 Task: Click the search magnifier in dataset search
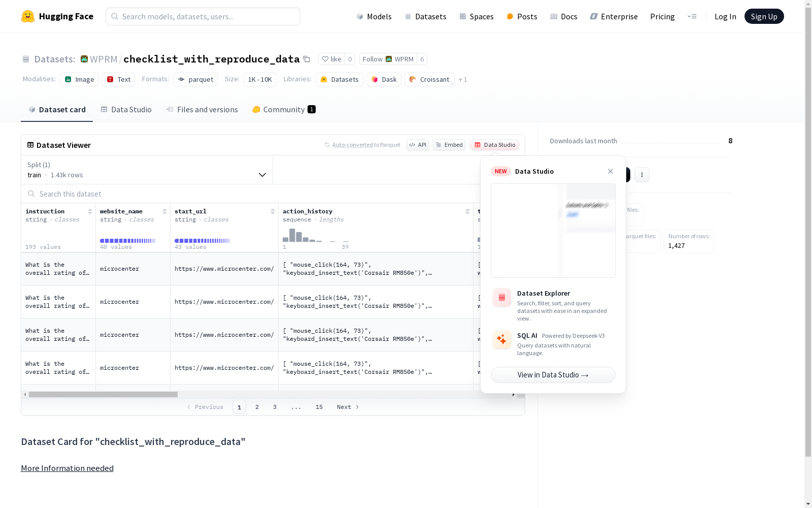click(x=31, y=194)
